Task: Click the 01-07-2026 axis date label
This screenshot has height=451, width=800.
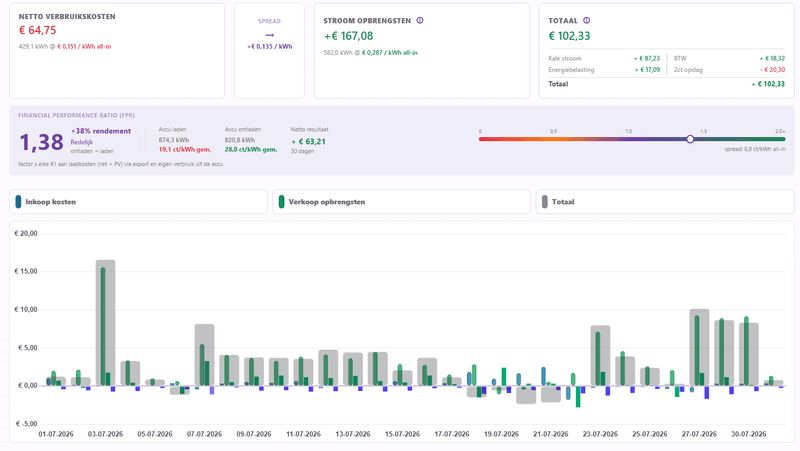Action: [x=56, y=434]
